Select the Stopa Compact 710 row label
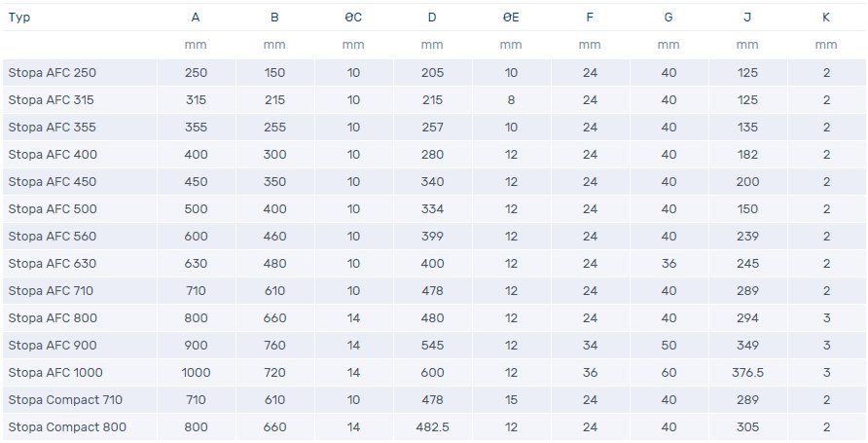868x443 pixels. 65,399
